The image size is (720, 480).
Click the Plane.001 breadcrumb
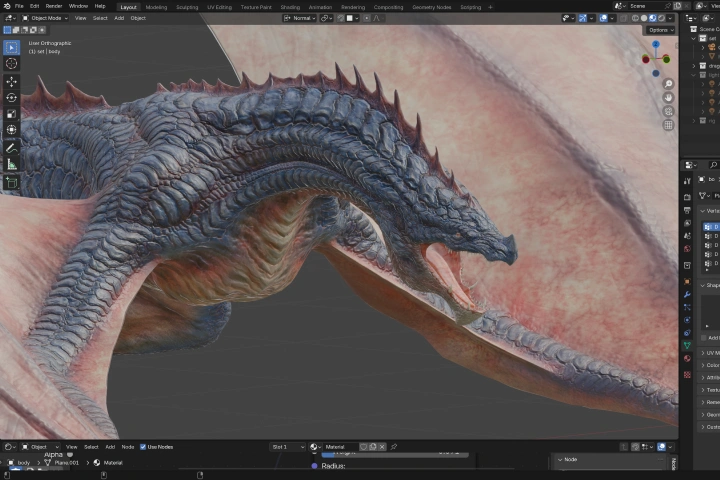62,463
